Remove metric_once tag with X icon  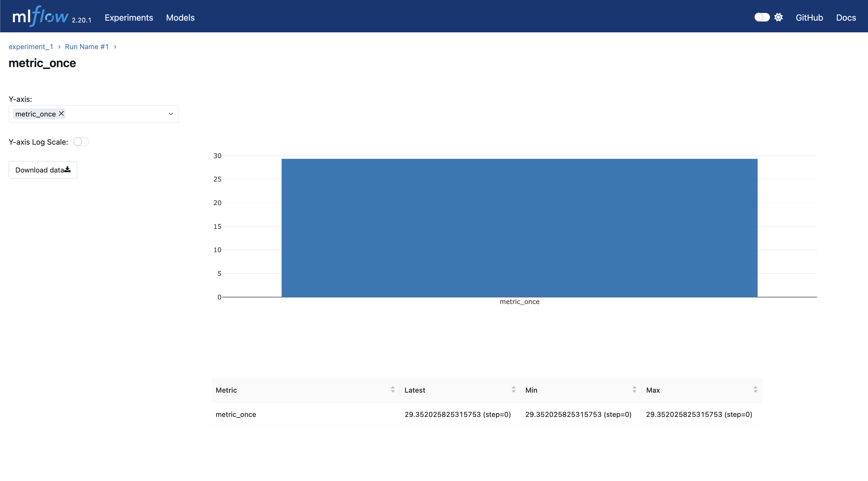click(61, 114)
